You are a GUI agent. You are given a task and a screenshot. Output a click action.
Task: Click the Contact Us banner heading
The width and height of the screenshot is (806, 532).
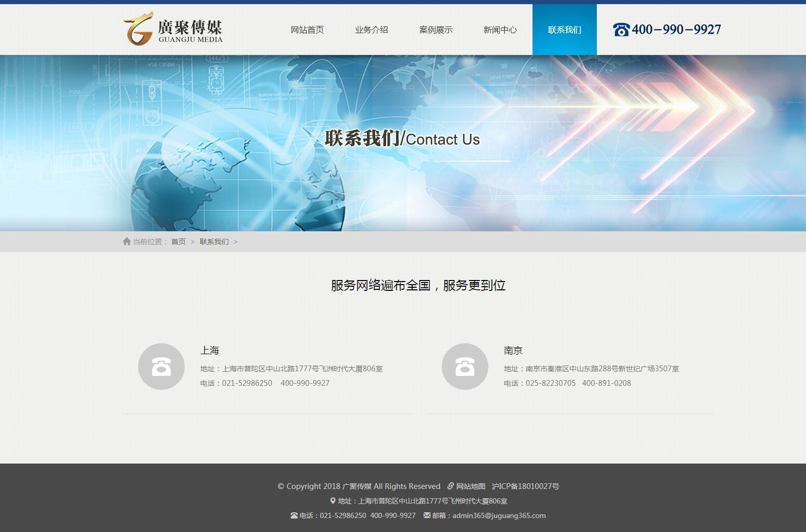tap(402, 139)
